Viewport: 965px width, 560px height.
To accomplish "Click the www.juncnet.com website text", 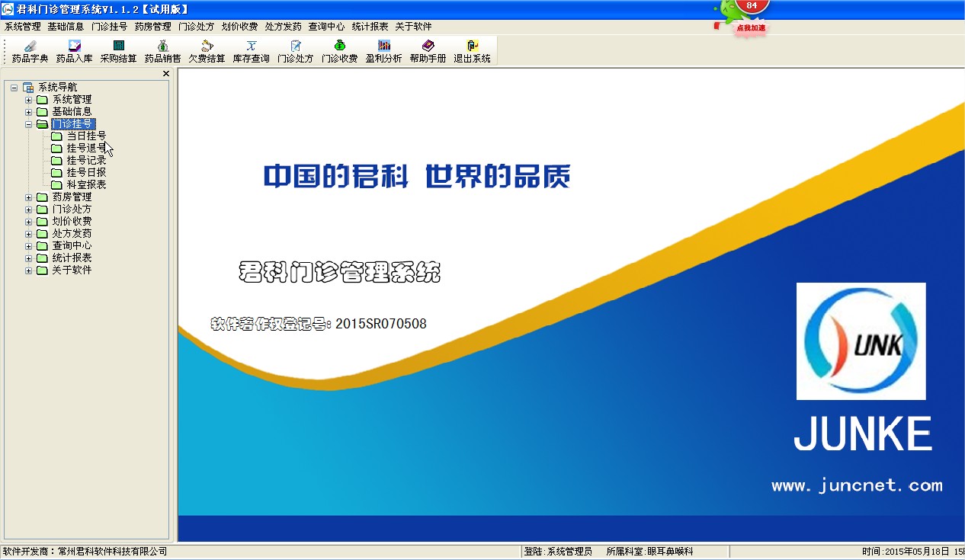I will click(857, 485).
